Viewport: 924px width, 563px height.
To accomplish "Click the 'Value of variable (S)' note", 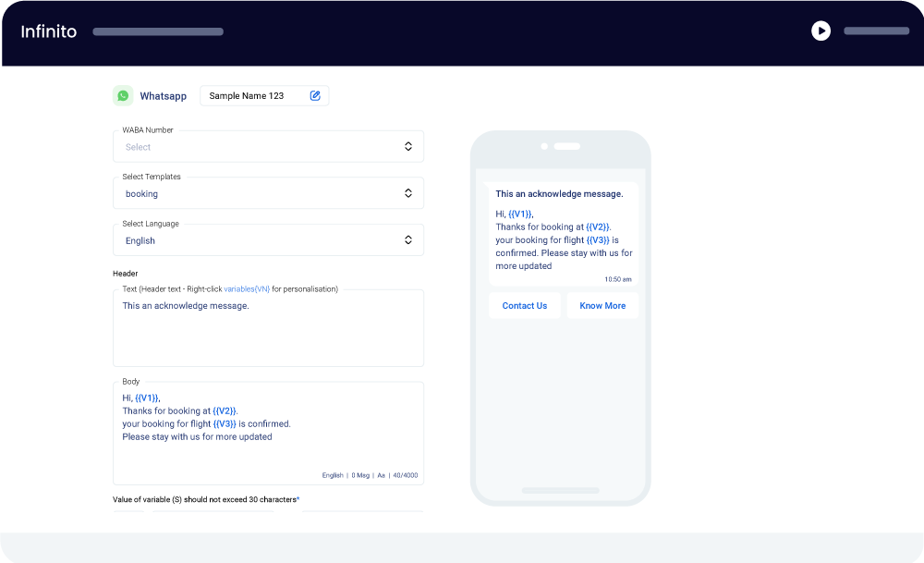I will click(x=206, y=499).
